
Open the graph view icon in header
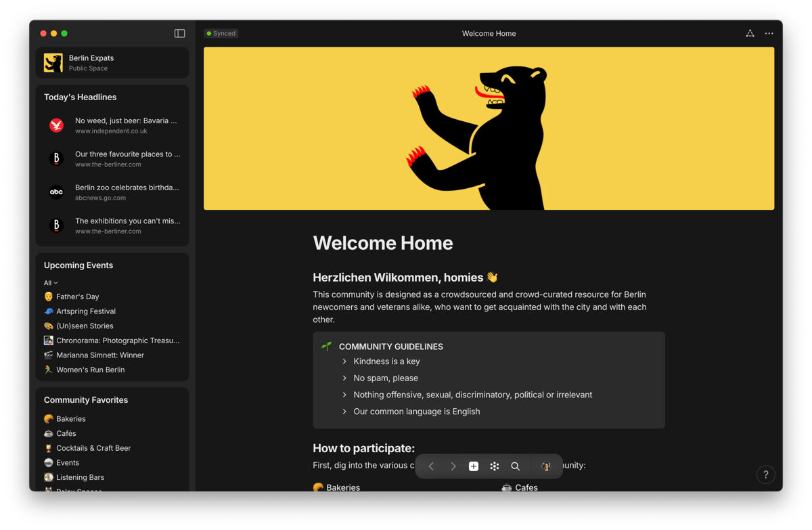pos(750,33)
